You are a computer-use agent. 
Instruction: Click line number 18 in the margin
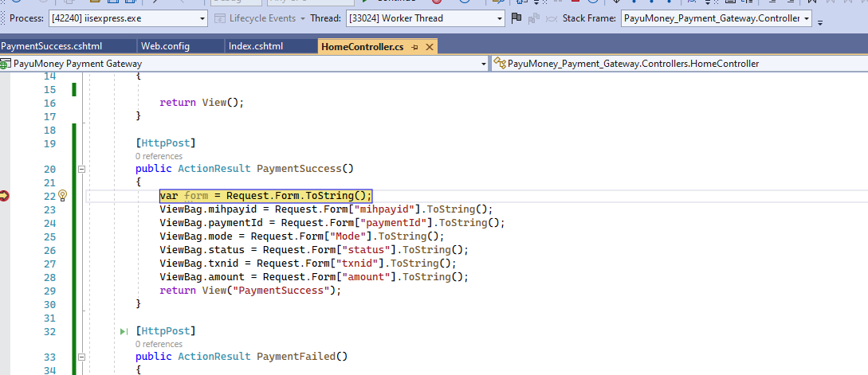click(x=49, y=130)
